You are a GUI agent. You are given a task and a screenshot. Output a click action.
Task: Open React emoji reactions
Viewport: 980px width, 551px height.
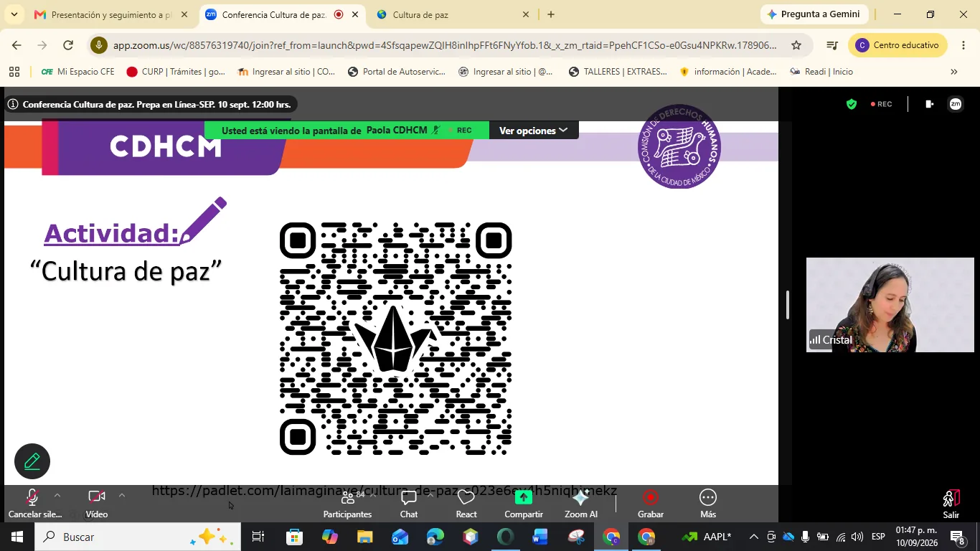tap(466, 503)
